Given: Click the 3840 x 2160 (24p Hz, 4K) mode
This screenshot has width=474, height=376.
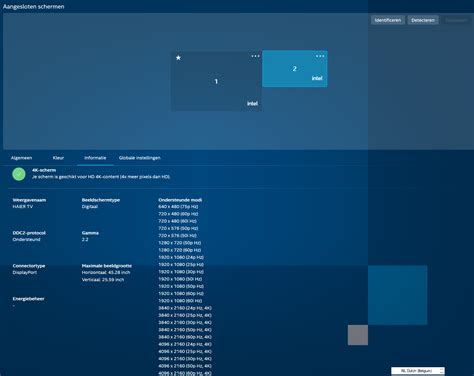Looking at the screenshot, I should coord(185,308).
